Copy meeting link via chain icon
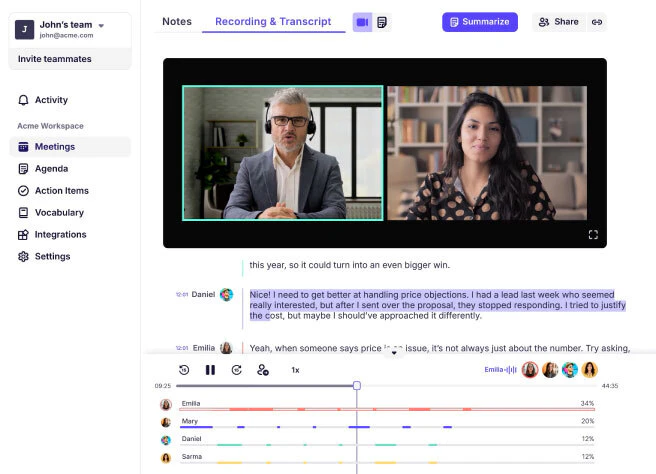This screenshot has height=474, width=656. (597, 22)
